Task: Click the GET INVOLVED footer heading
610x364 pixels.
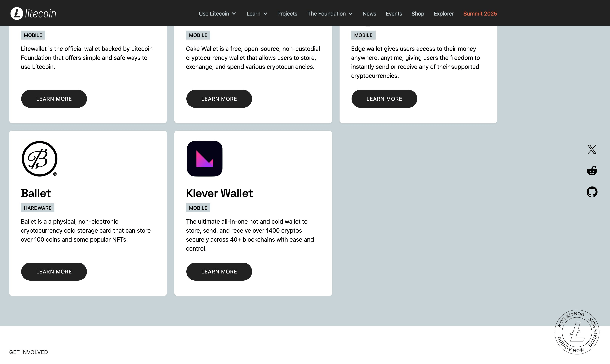Action: pos(29,352)
